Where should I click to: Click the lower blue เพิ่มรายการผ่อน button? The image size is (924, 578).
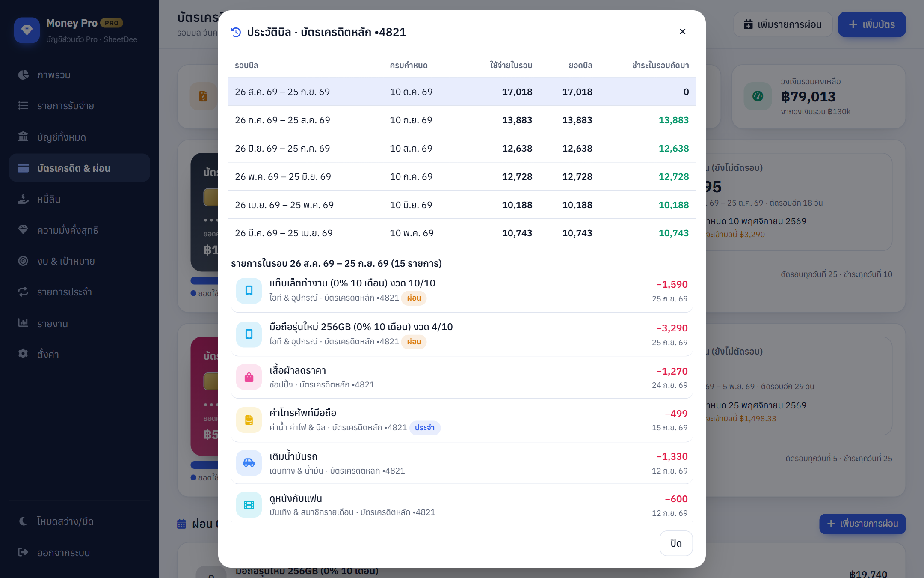862,524
